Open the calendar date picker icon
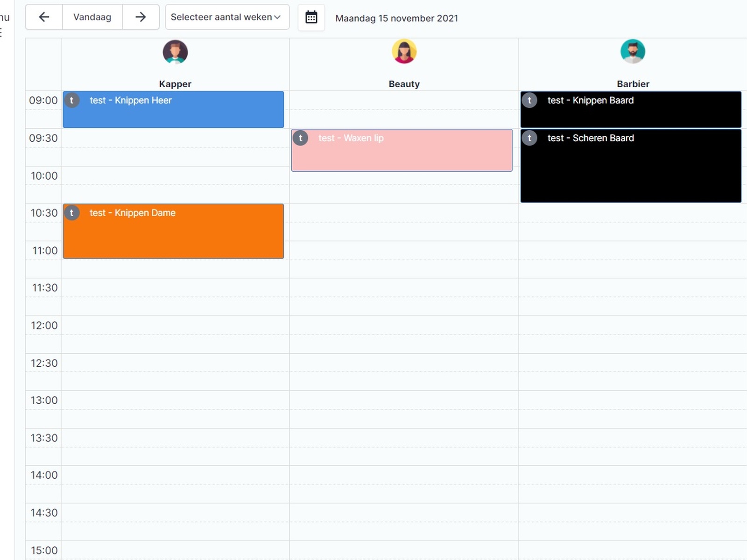 tap(311, 17)
